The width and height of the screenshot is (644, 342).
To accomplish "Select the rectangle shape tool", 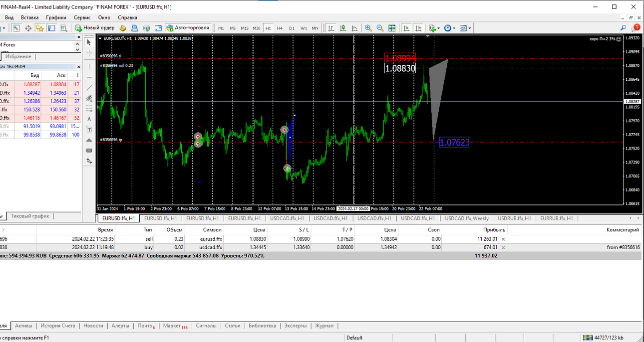I will pyautogui.click(x=89, y=151).
